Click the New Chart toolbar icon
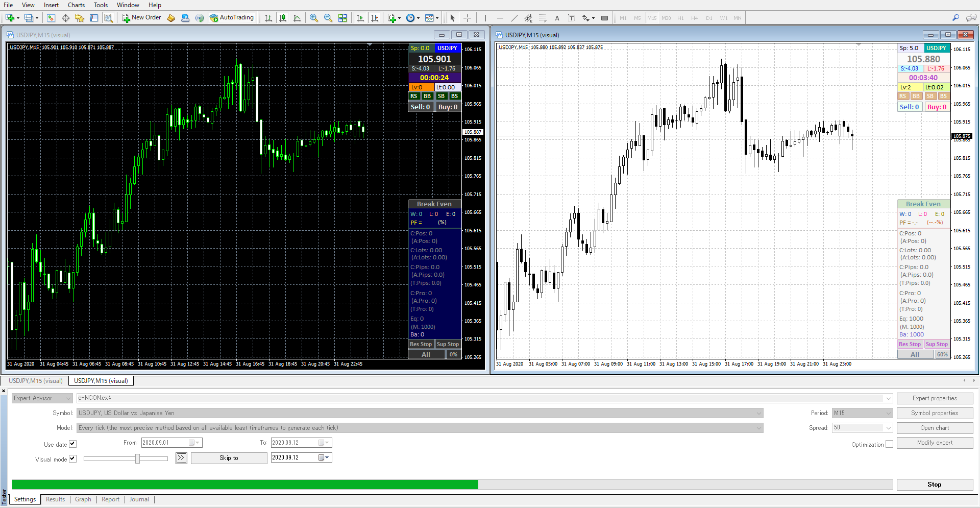 (x=10, y=18)
